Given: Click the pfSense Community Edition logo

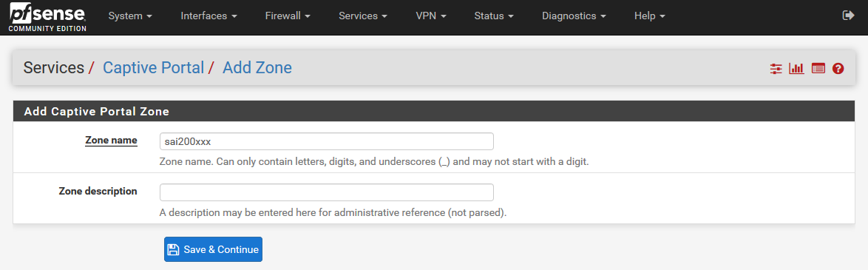Looking at the screenshot, I should 47,16.
